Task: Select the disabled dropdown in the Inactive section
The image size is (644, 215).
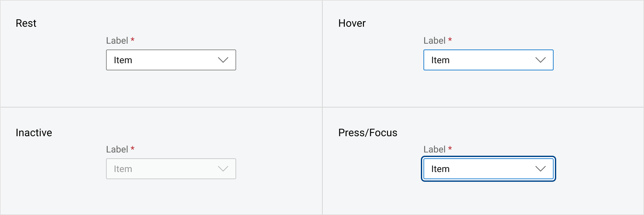Action: click(x=171, y=169)
